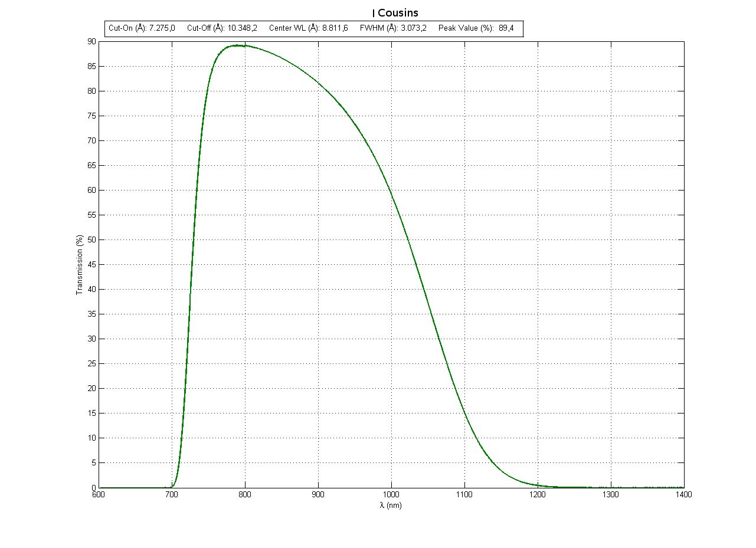Click x-axis tick label 1200

538,496
